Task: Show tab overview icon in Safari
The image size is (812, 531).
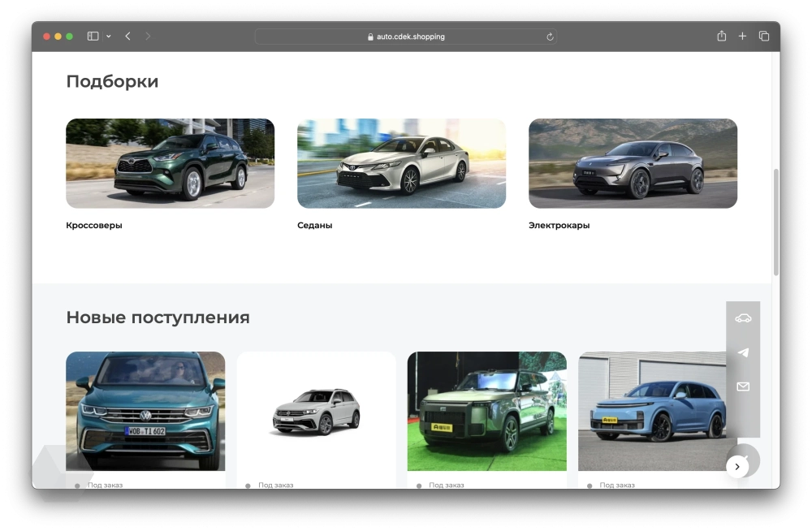Action: tap(764, 37)
